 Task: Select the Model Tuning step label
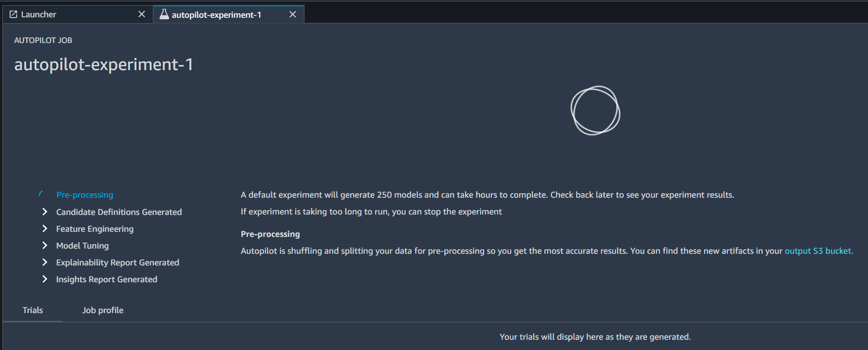[x=82, y=246]
